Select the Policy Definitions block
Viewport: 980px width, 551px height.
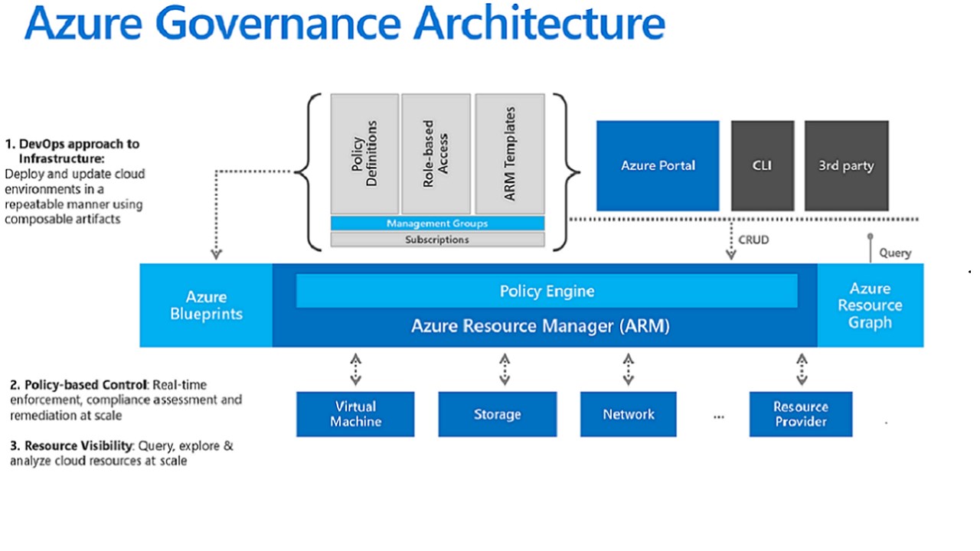[364, 154]
